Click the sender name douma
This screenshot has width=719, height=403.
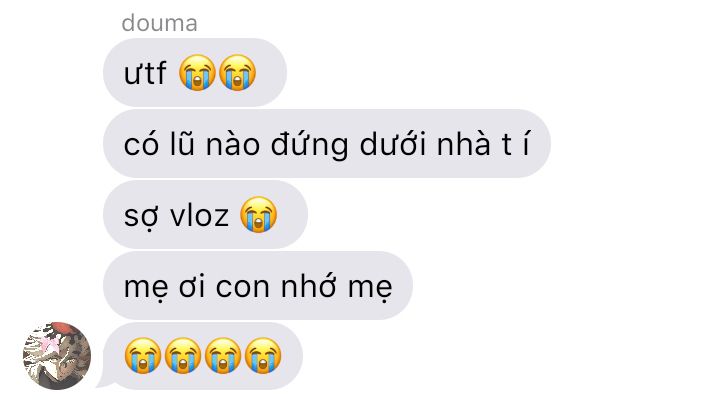(x=160, y=23)
